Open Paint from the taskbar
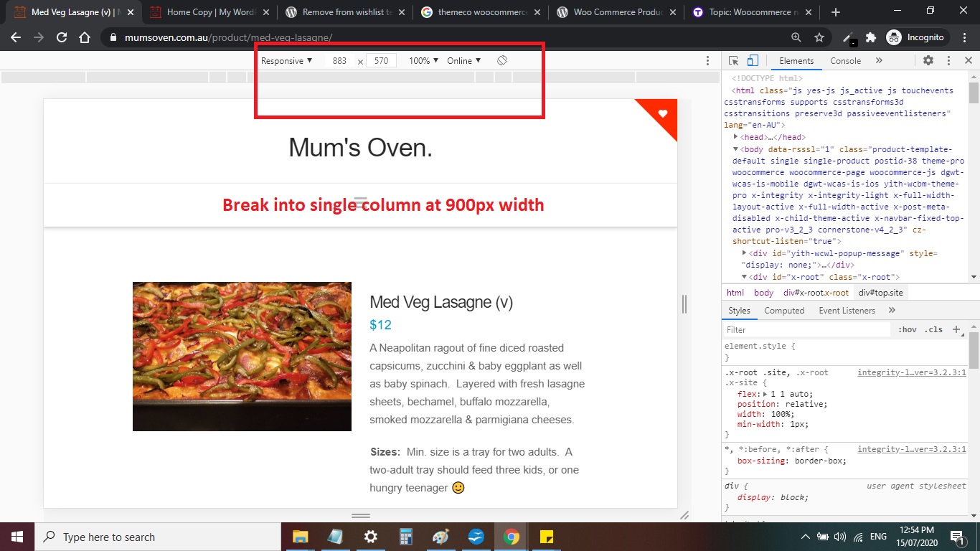 click(x=440, y=537)
